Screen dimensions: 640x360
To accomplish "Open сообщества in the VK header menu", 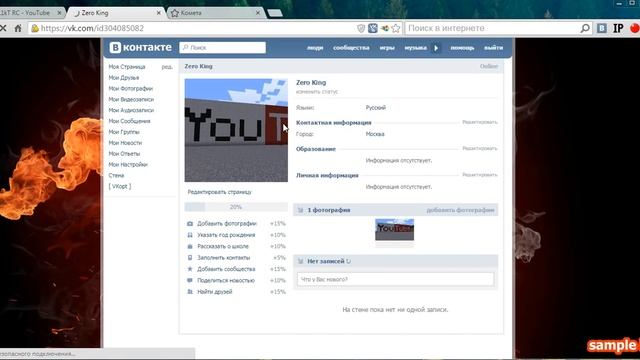I will (x=351, y=48).
